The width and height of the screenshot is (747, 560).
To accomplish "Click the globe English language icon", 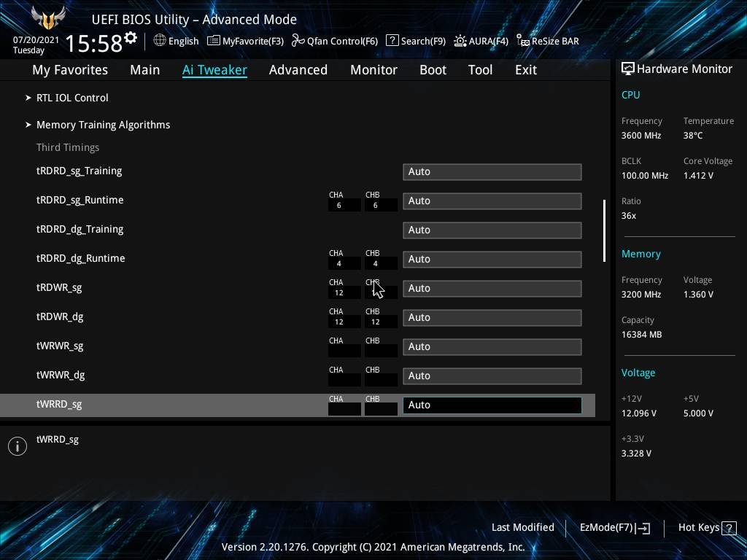I will click(x=160, y=41).
